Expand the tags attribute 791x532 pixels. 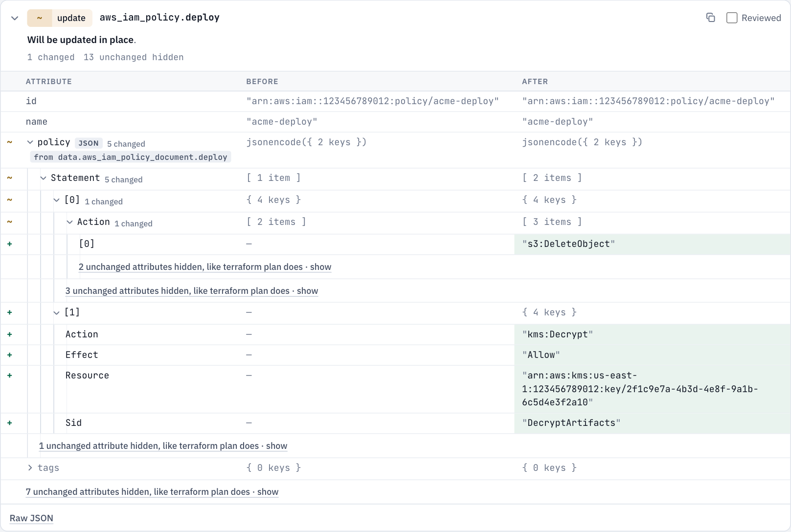(x=30, y=468)
